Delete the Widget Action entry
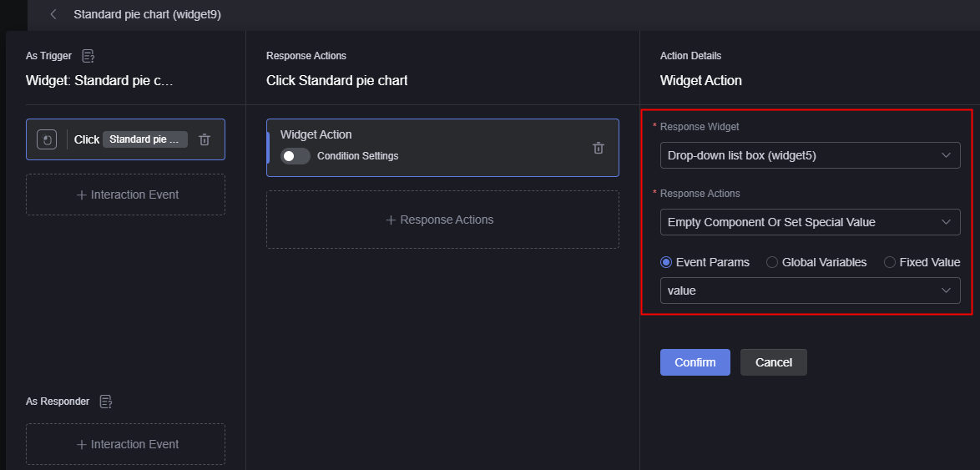The image size is (980, 470). (599, 148)
